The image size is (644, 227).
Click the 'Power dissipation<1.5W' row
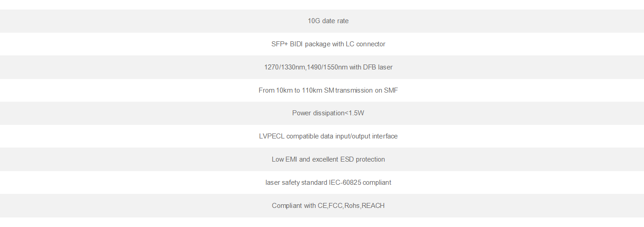click(328, 113)
